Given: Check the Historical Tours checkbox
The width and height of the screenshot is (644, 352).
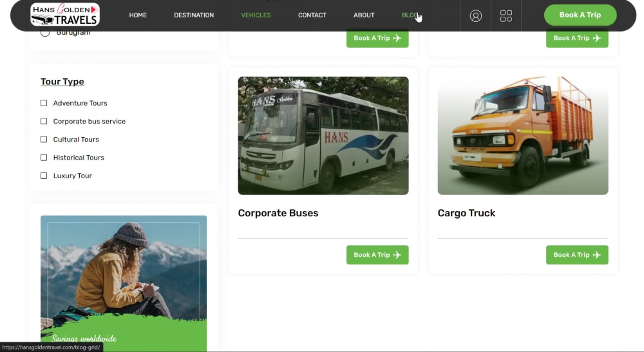Looking at the screenshot, I should point(44,157).
